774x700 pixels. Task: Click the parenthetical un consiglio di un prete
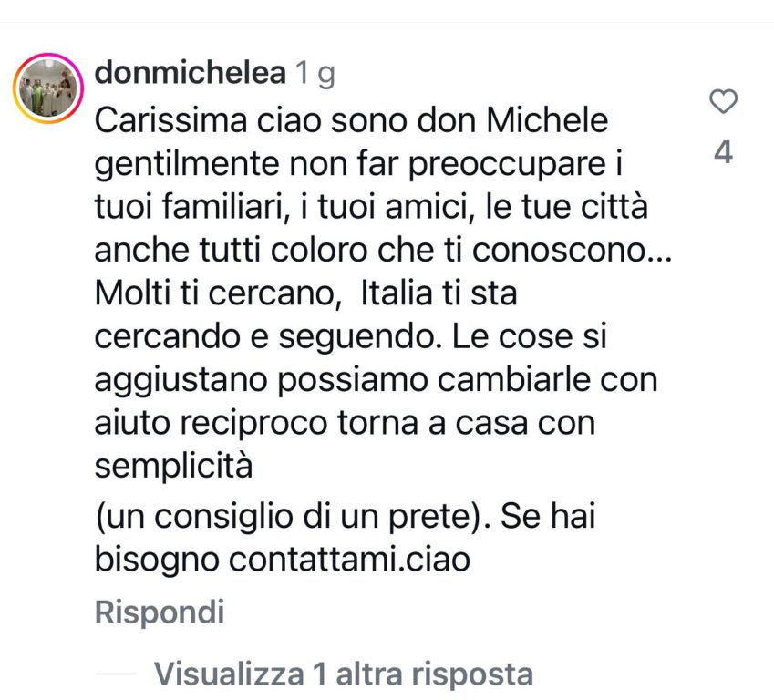290,517
